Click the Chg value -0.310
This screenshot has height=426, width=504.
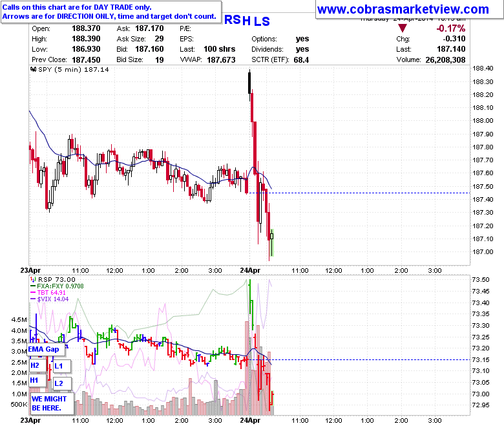(454, 39)
